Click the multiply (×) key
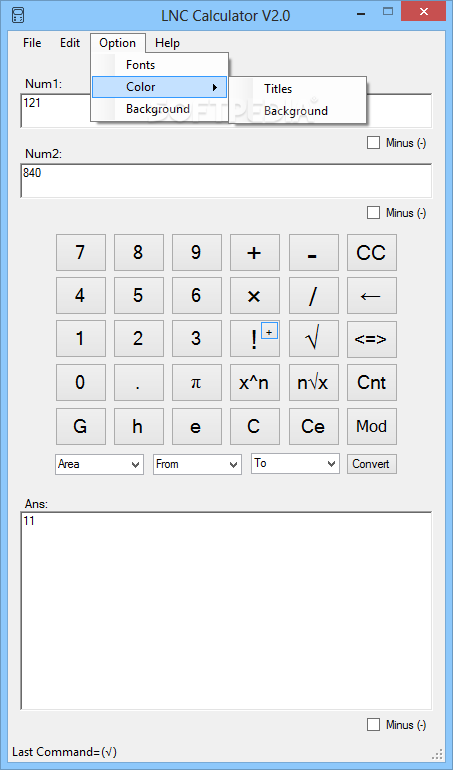 point(255,296)
